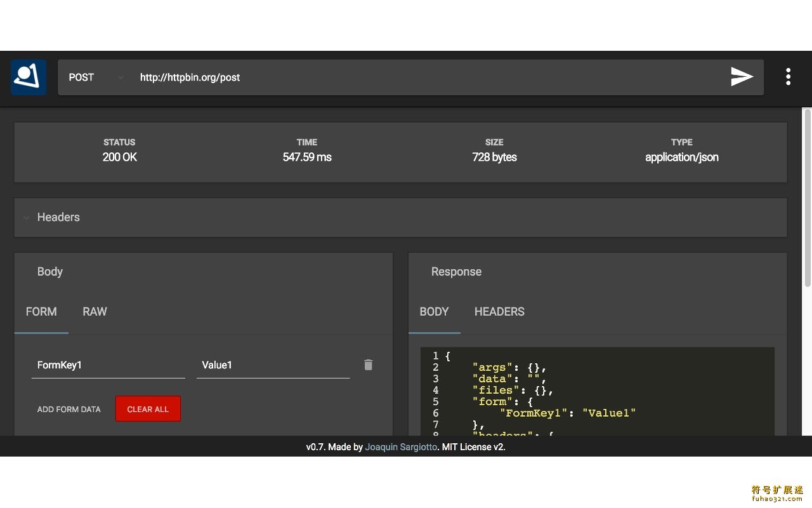
Task: Click the "FormKey1": "Value1" response line
Action: coord(567,413)
